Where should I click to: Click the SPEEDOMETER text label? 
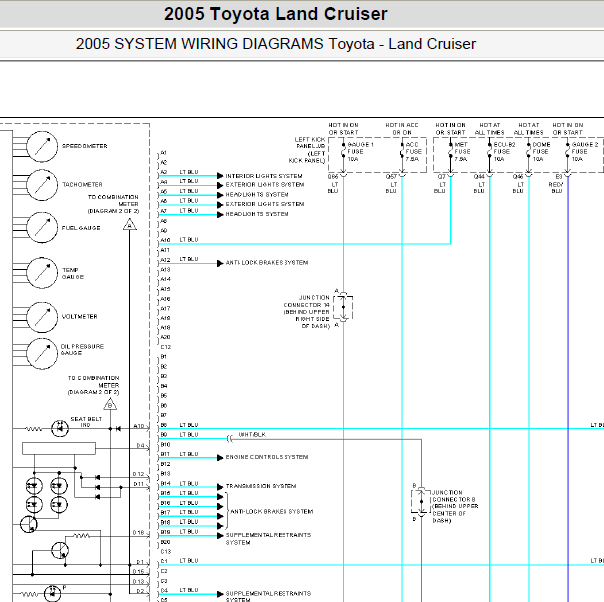tap(85, 146)
